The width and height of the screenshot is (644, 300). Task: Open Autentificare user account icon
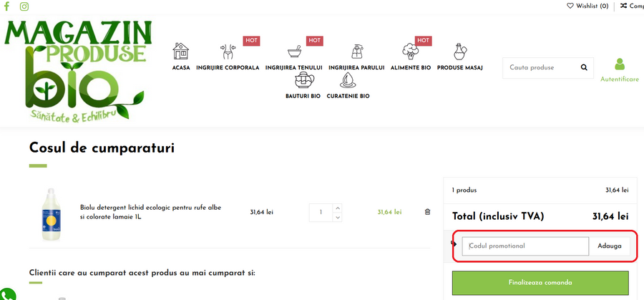tap(619, 65)
